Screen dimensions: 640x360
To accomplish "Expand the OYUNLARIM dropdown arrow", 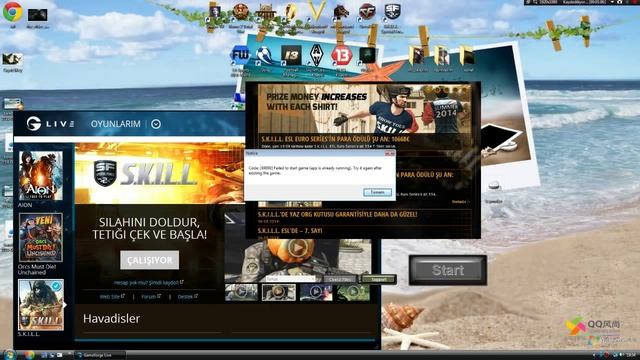I will point(156,124).
